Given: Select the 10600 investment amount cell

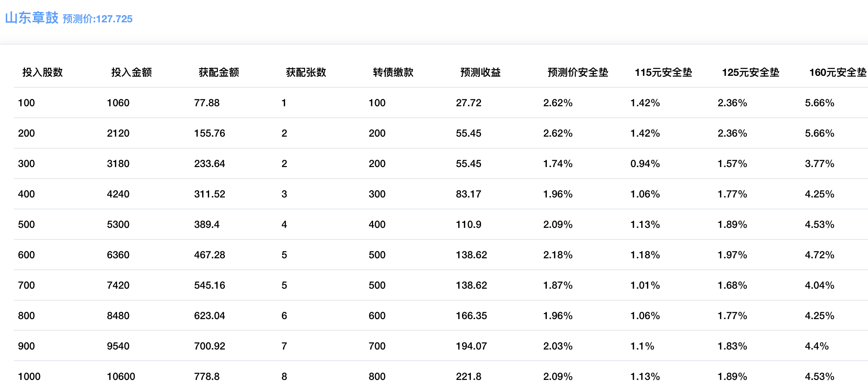Looking at the screenshot, I should [x=121, y=376].
